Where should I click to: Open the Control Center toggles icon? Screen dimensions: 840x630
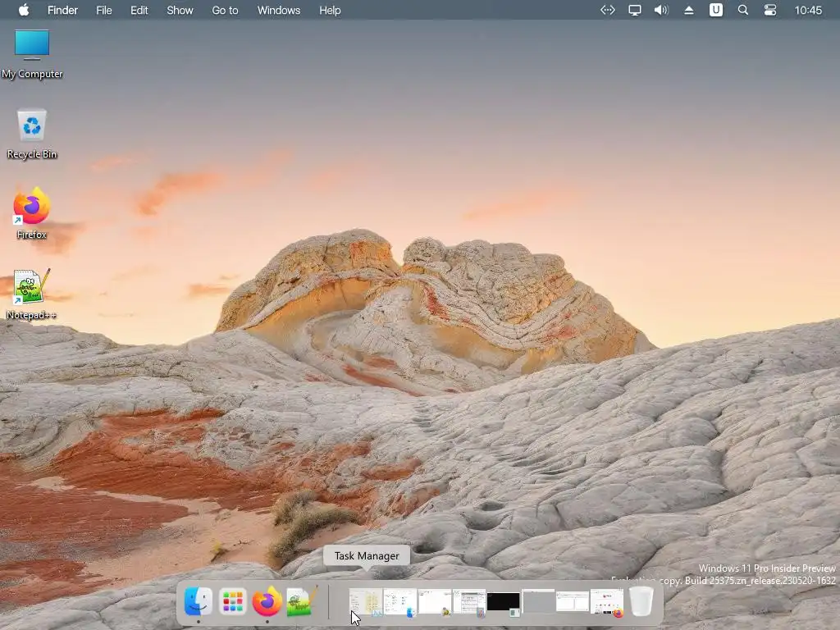tap(770, 10)
